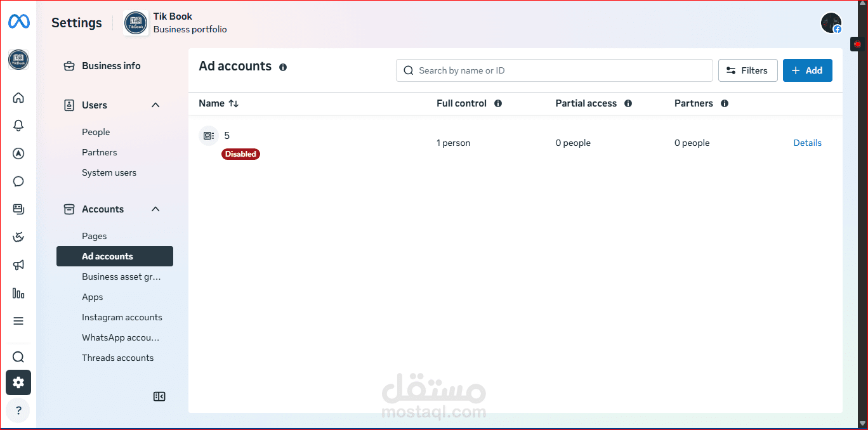Open the Help question mark

tap(18, 410)
